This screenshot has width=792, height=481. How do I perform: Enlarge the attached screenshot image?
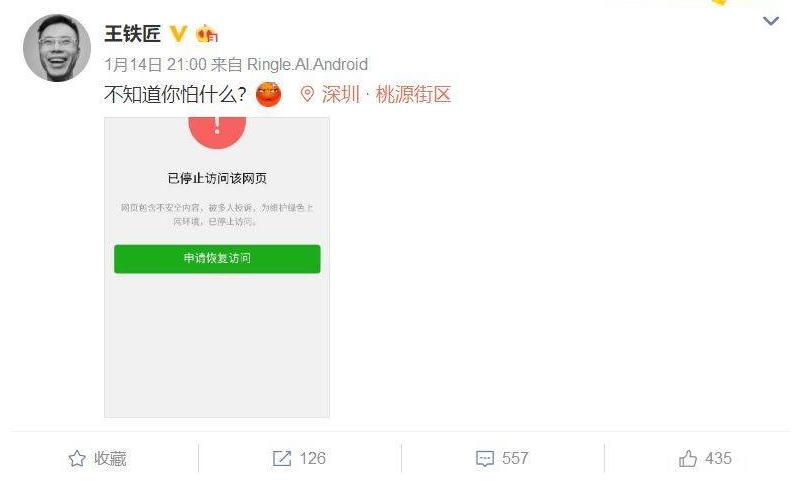pos(217,267)
